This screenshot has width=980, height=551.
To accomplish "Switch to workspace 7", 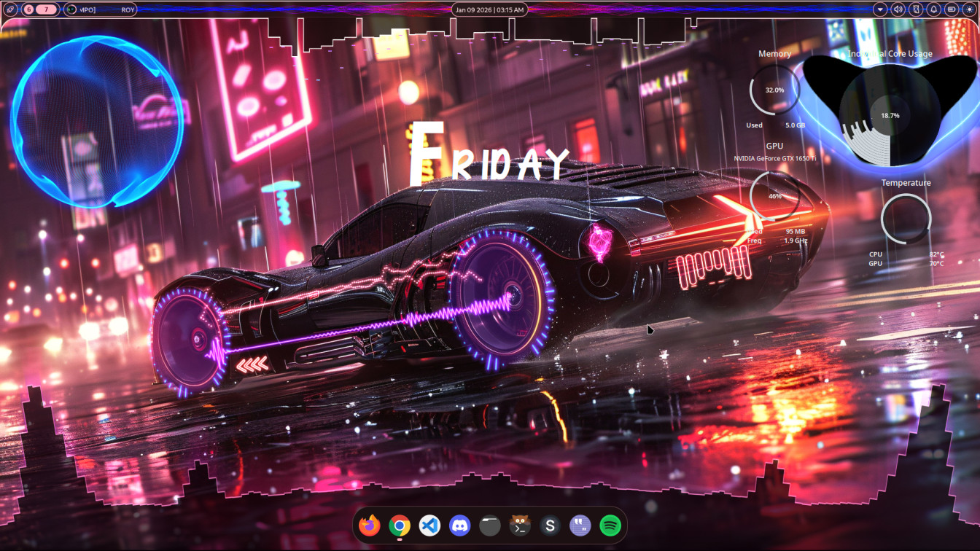I will click(x=47, y=9).
